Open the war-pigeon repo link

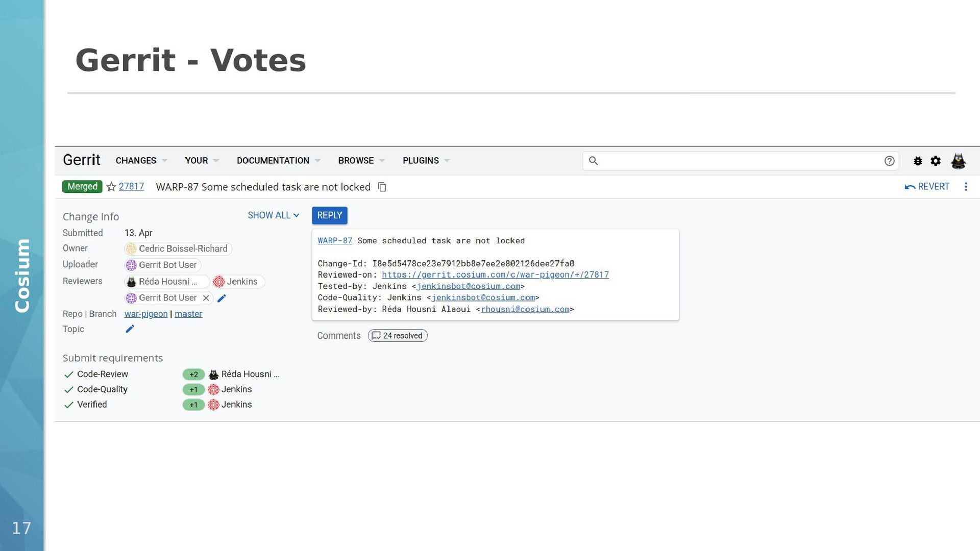coord(146,314)
